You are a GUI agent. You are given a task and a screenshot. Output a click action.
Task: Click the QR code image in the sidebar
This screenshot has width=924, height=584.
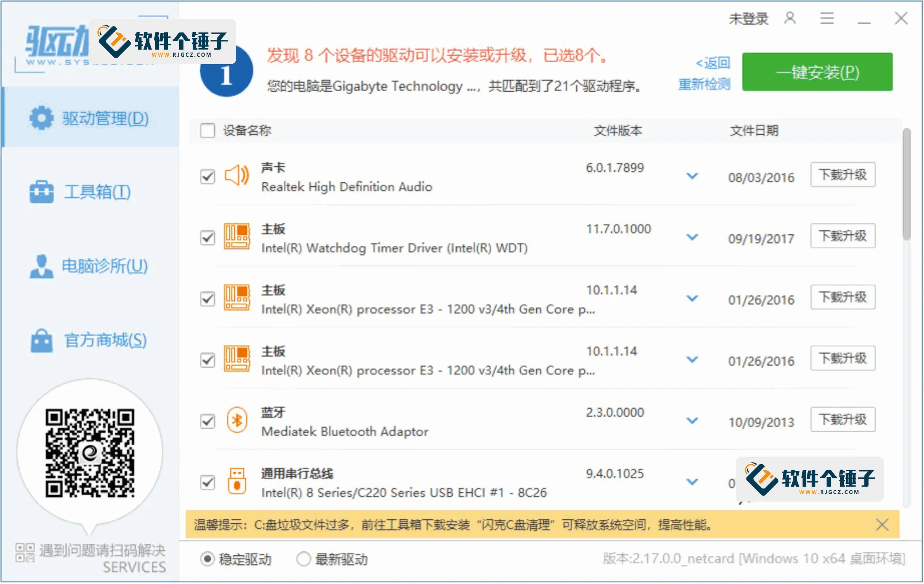90,453
